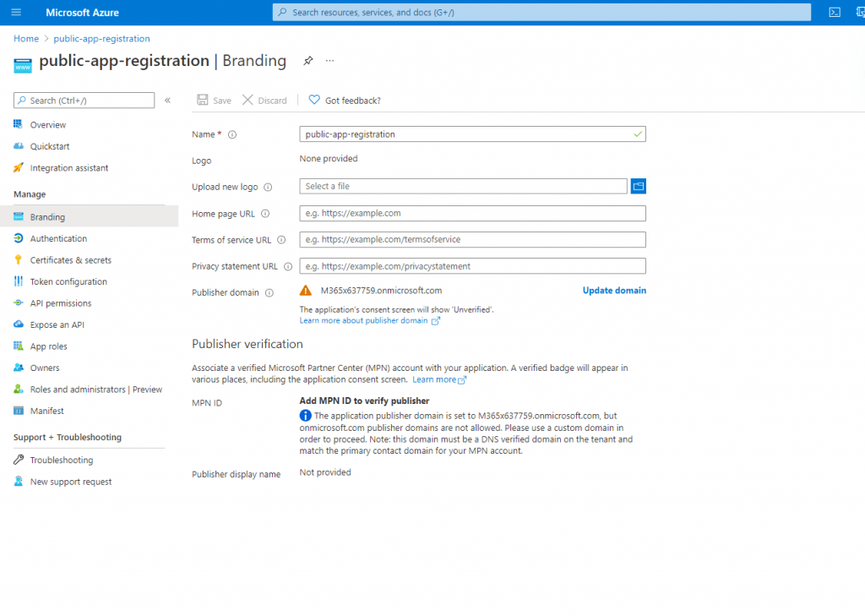Screen dimensions: 865x616
Task: Click info icon next to Publisher domain
Action: [269, 293]
